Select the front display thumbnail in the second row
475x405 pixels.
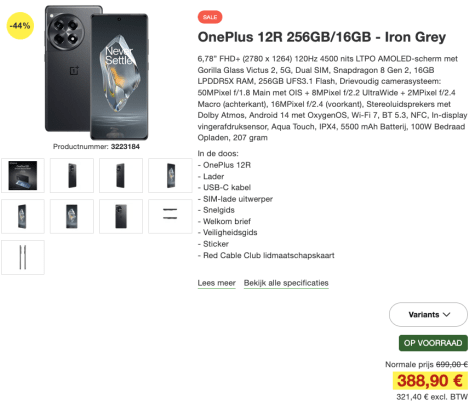pos(72,216)
